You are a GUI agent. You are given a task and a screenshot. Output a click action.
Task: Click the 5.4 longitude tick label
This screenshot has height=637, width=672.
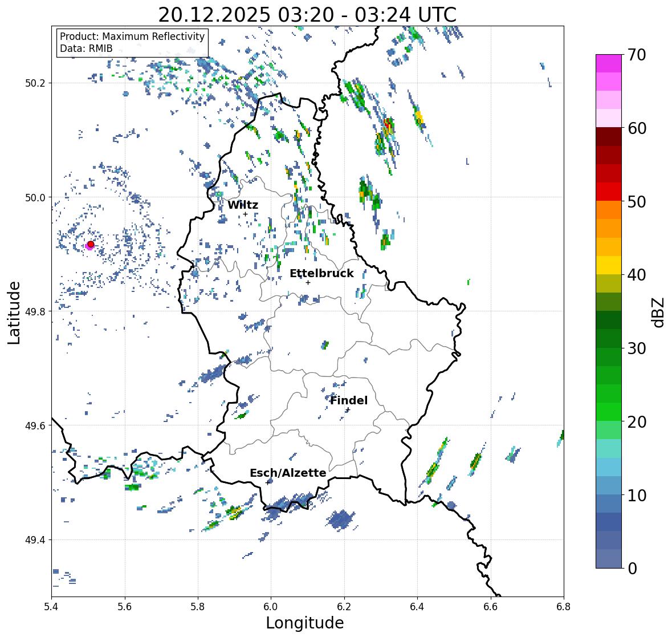(x=51, y=607)
